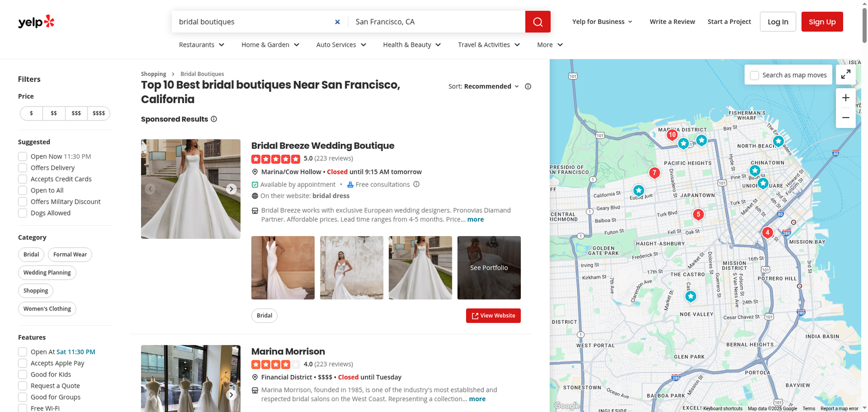Viewport: 868px width, 412px height.
Task: Show next Marina Morrison photo
Action: point(231,395)
